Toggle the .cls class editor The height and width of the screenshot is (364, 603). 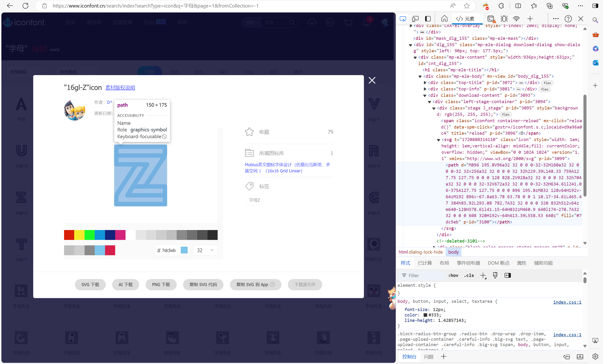[469, 275]
